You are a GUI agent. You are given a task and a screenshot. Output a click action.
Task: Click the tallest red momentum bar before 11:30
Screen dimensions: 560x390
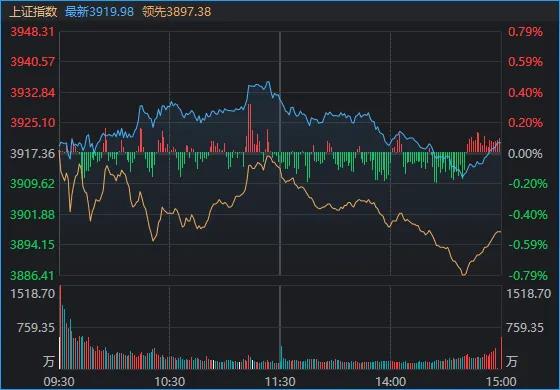click(250, 128)
